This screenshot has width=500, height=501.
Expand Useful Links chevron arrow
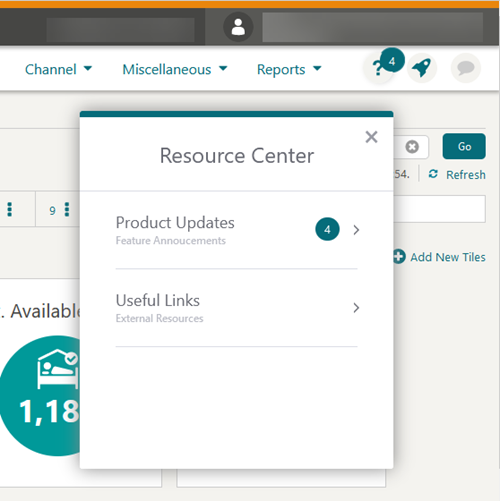356,308
